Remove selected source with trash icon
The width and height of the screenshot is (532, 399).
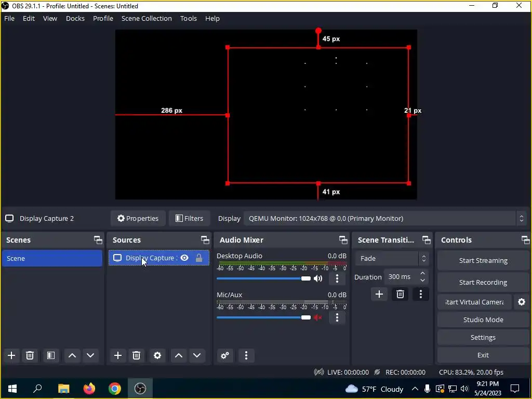(137, 355)
